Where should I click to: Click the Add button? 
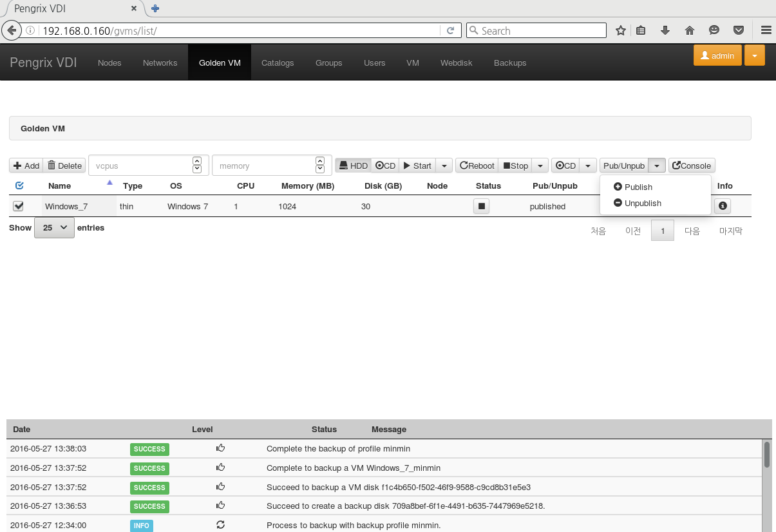pyautogui.click(x=26, y=166)
